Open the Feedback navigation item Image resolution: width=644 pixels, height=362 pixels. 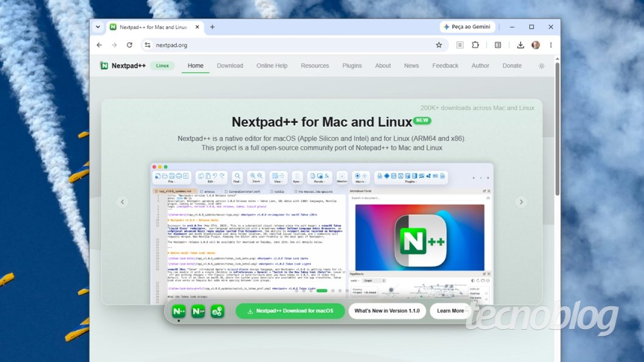coord(445,66)
